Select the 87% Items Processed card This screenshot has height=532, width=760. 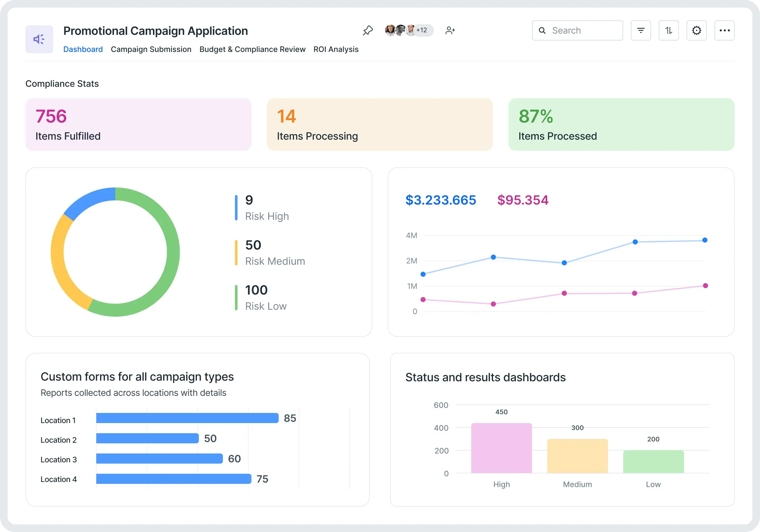pyautogui.click(x=621, y=124)
